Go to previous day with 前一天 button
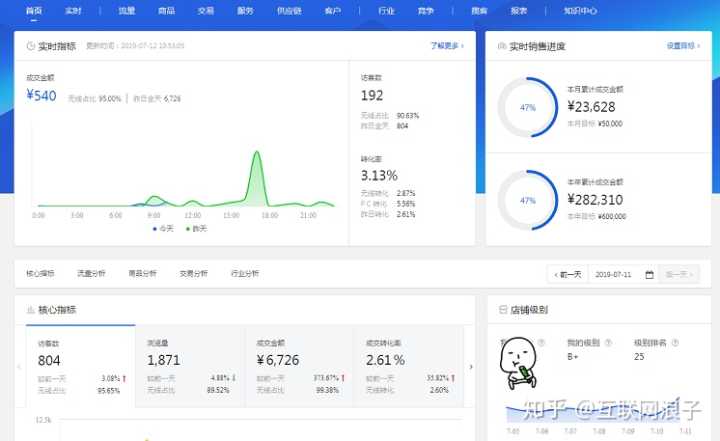 pyautogui.click(x=567, y=274)
